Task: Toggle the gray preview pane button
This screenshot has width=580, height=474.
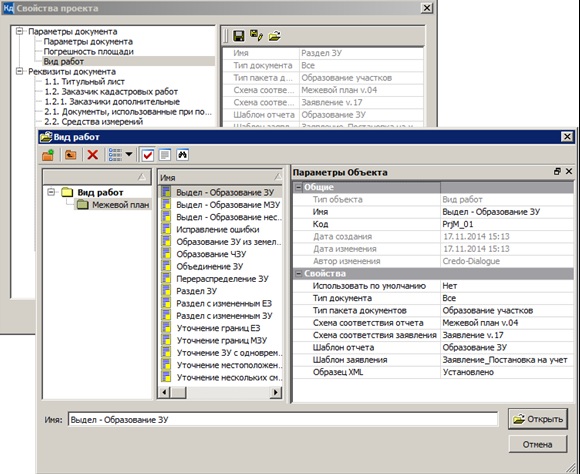Action: pos(165,155)
